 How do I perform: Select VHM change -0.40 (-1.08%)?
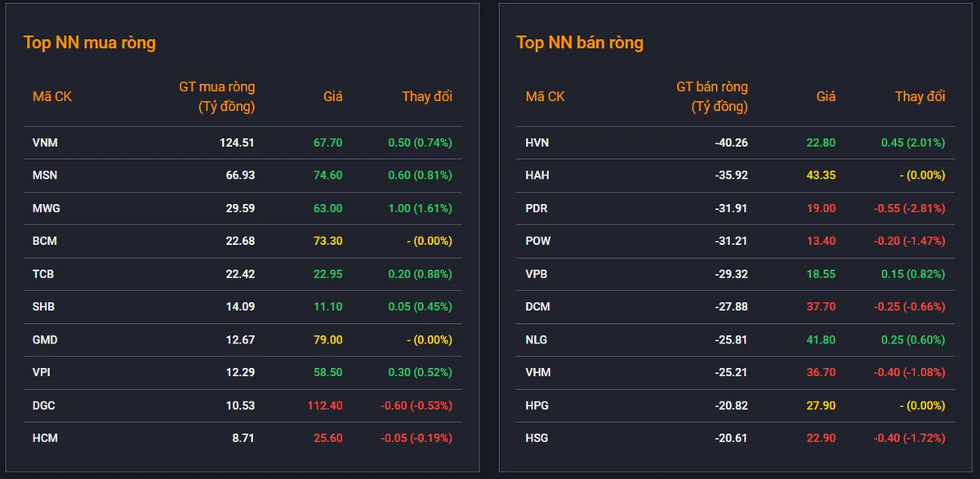910,372
